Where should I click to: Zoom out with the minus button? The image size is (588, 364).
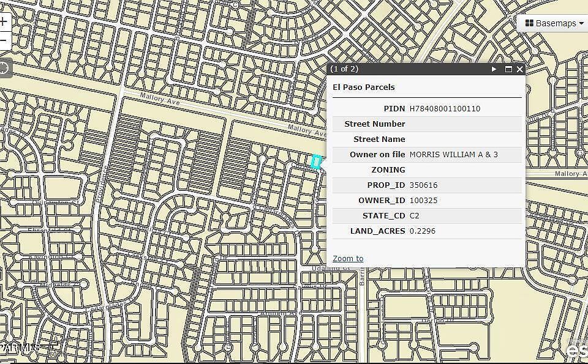(4, 40)
